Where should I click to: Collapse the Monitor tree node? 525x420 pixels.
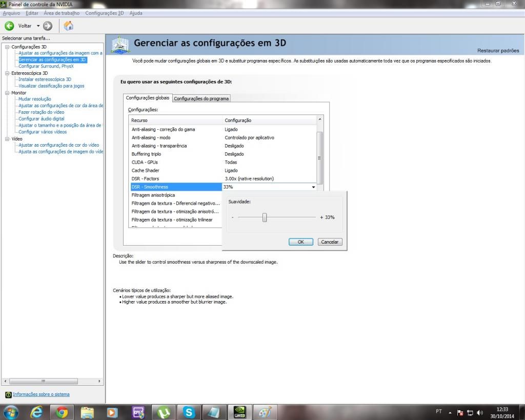(x=7, y=93)
